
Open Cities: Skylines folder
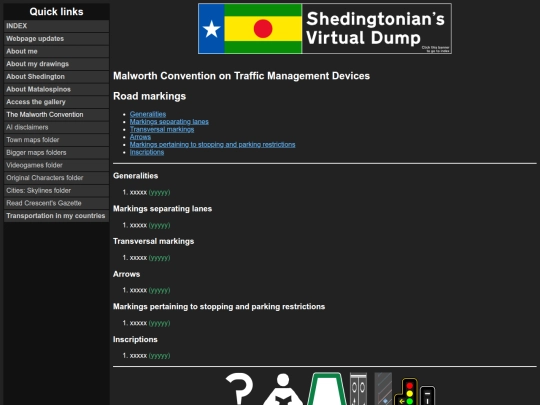[56, 190]
